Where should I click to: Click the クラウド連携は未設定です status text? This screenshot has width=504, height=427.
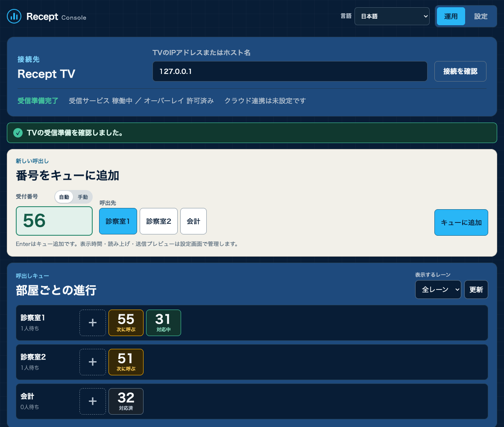[265, 101]
